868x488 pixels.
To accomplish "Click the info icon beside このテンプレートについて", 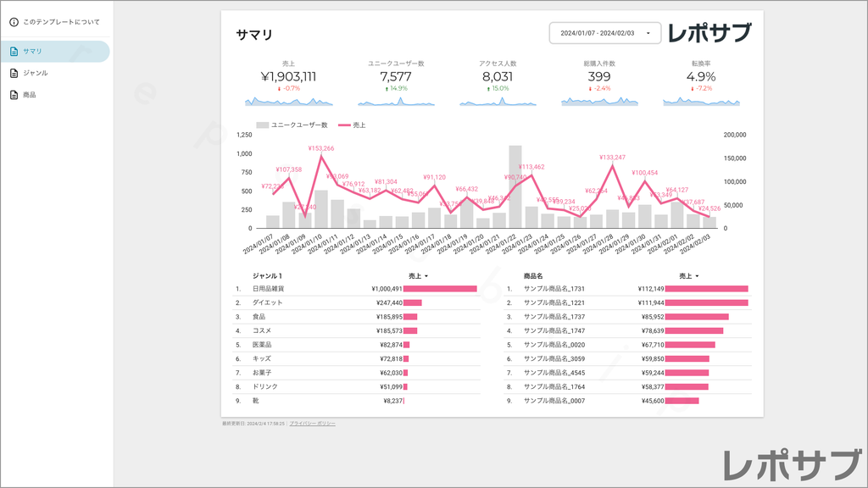I will [14, 21].
